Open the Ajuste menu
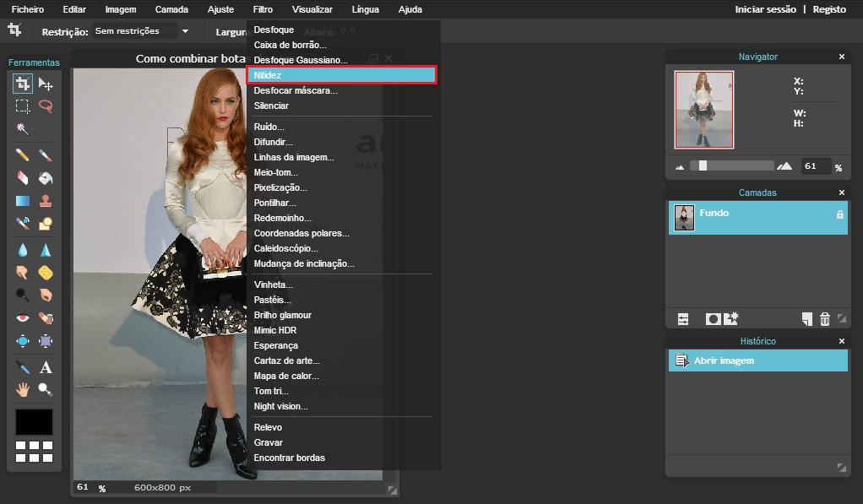Viewport: 863px width, 504px height. [220, 9]
